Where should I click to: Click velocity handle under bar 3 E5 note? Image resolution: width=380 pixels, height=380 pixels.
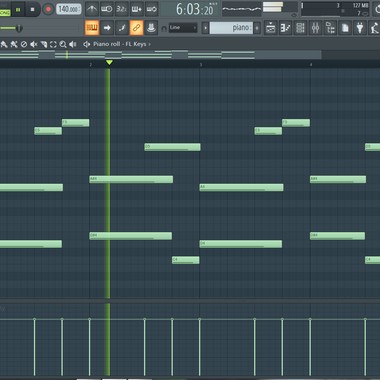255,320
